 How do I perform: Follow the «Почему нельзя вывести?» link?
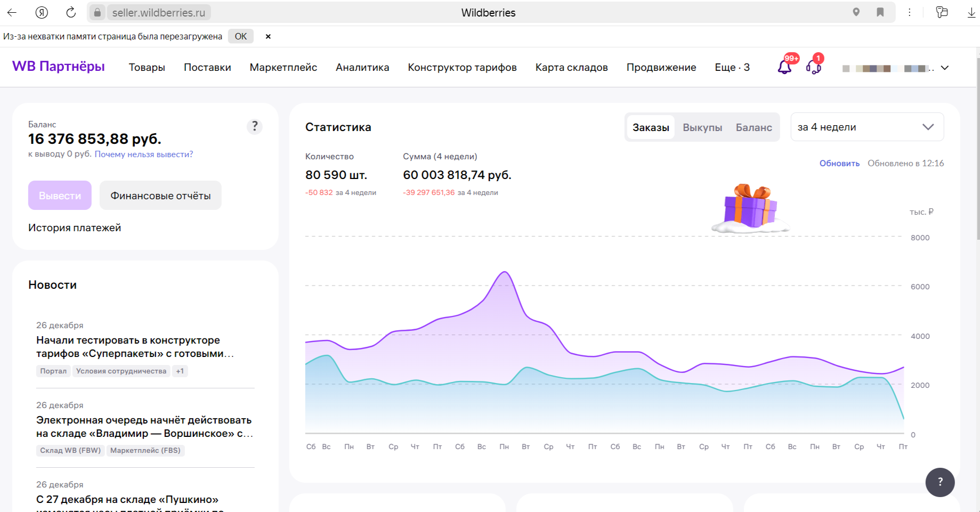[x=144, y=154]
